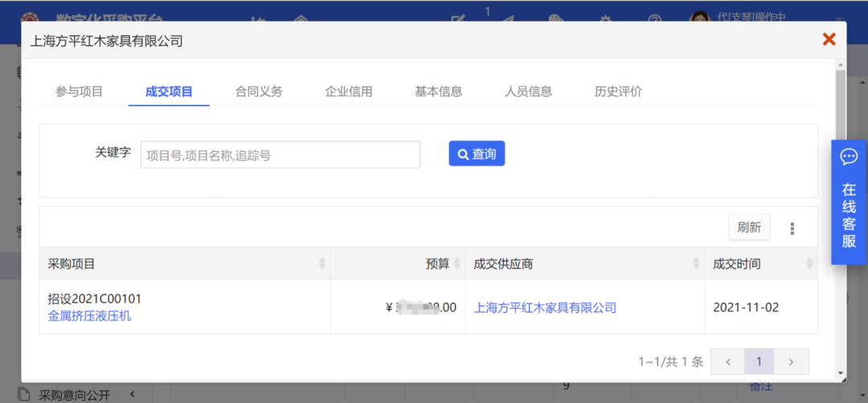Go to next page arrow
868x403 pixels.
[792, 362]
